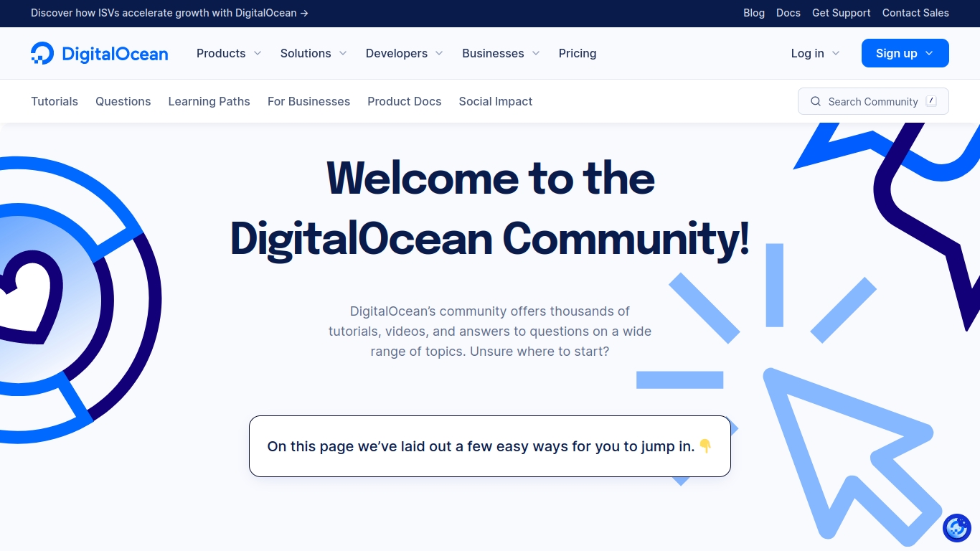Click the Search Community field

coord(873,101)
